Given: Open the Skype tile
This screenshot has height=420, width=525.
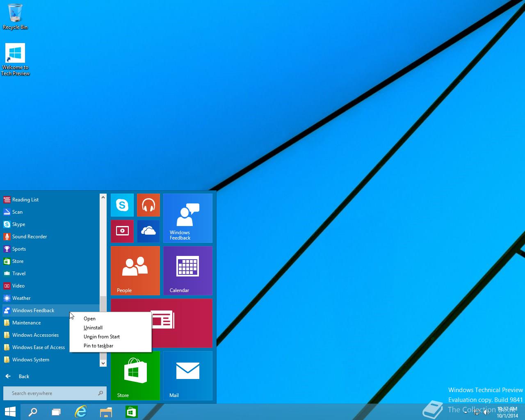Looking at the screenshot, I should pos(122,205).
